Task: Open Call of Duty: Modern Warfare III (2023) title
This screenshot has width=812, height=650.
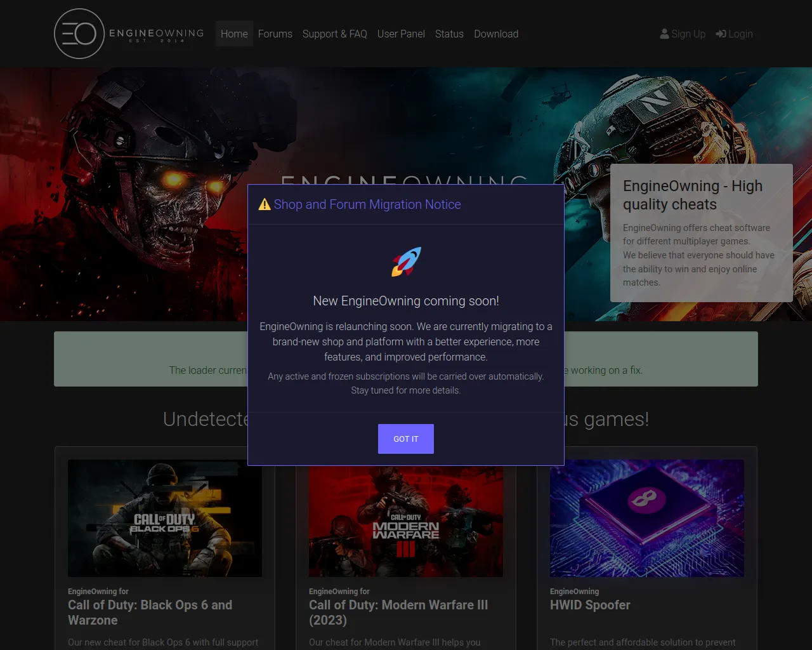Action: click(x=398, y=613)
